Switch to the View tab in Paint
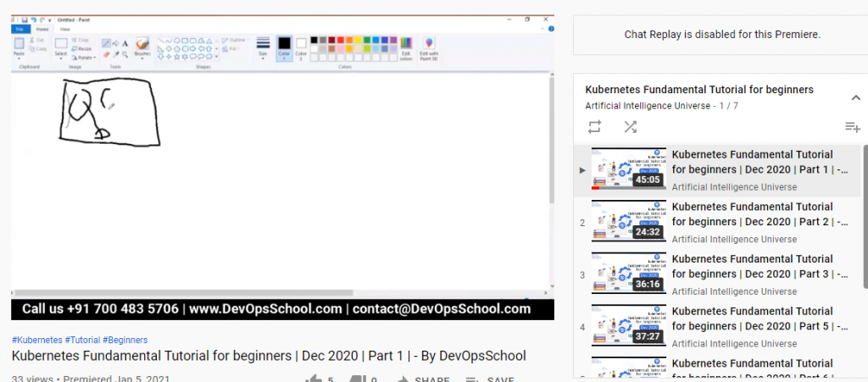Image resolution: width=868 pixels, height=382 pixels. point(64,29)
